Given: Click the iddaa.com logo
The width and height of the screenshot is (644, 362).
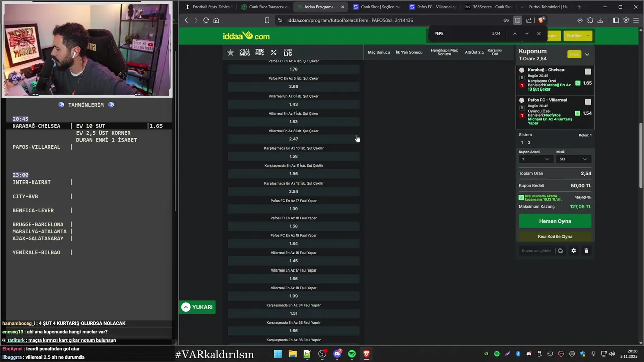Looking at the screenshot, I should pyautogui.click(x=247, y=36).
